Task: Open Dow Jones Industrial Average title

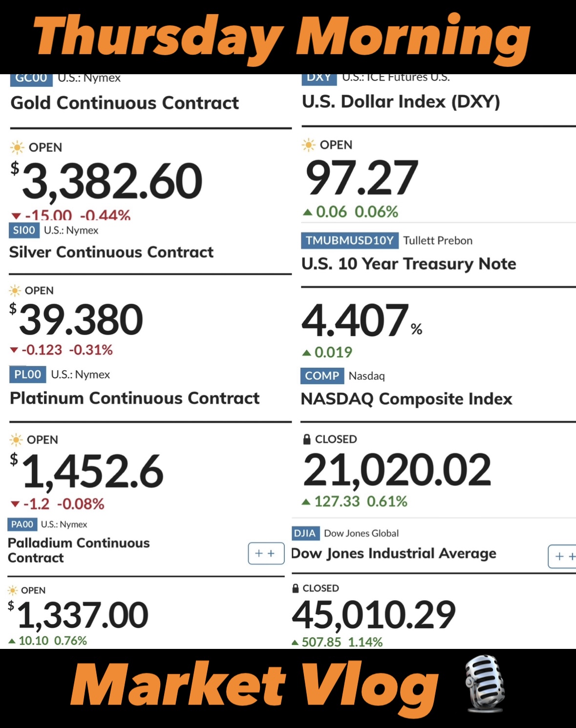Action: (x=394, y=553)
